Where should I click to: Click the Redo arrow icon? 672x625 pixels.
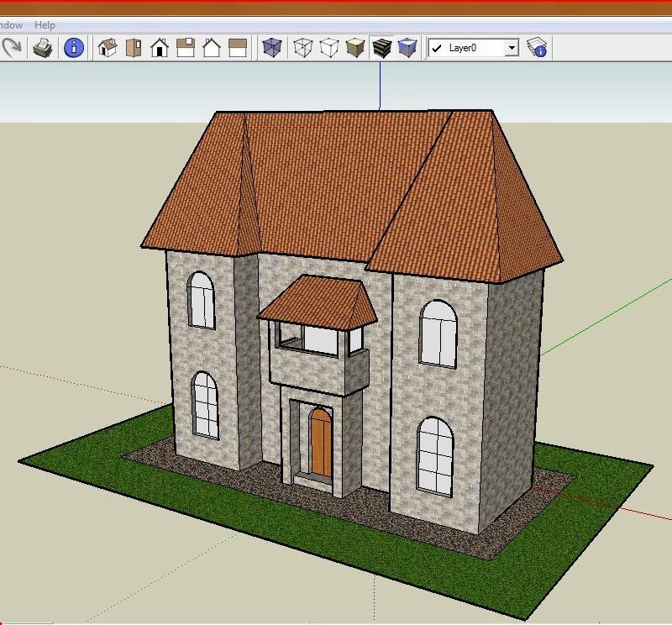tap(12, 47)
